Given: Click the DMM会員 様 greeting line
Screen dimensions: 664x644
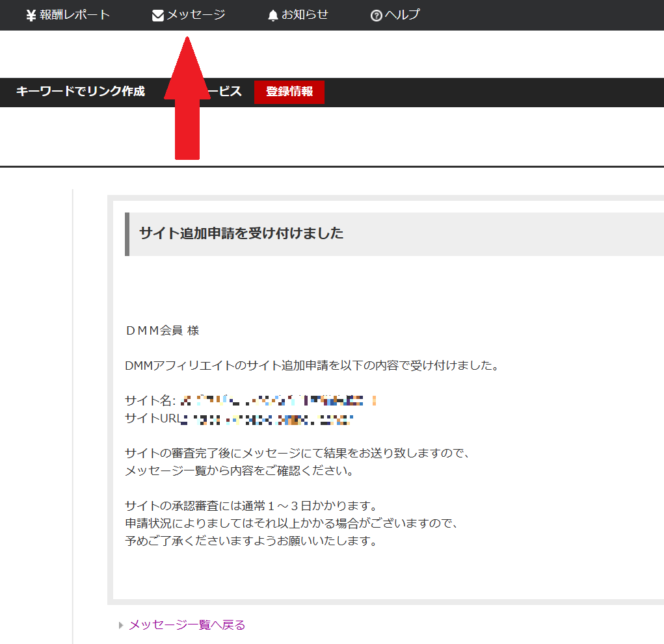Looking at the screenshot, I should click(x=162, y=331).
